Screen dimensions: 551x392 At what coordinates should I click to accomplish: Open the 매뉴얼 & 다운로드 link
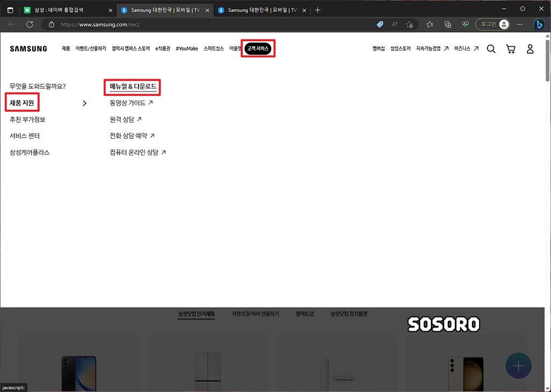pyautogui.click(x=133, y=87)
